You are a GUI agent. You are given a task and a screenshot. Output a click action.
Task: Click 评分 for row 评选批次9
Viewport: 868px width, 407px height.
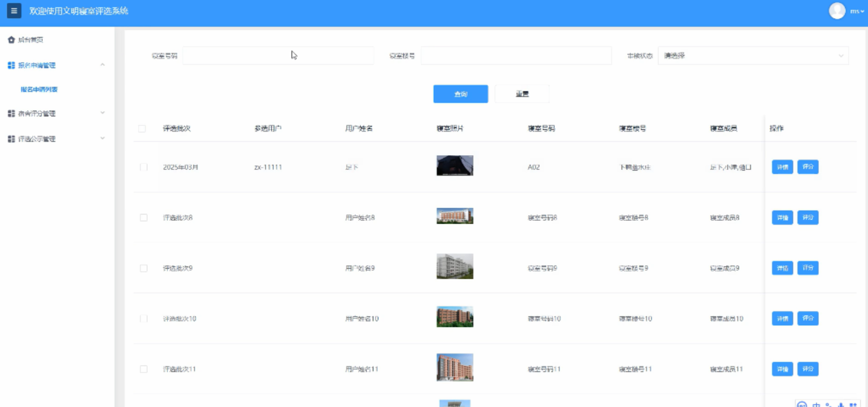[808, 268]
